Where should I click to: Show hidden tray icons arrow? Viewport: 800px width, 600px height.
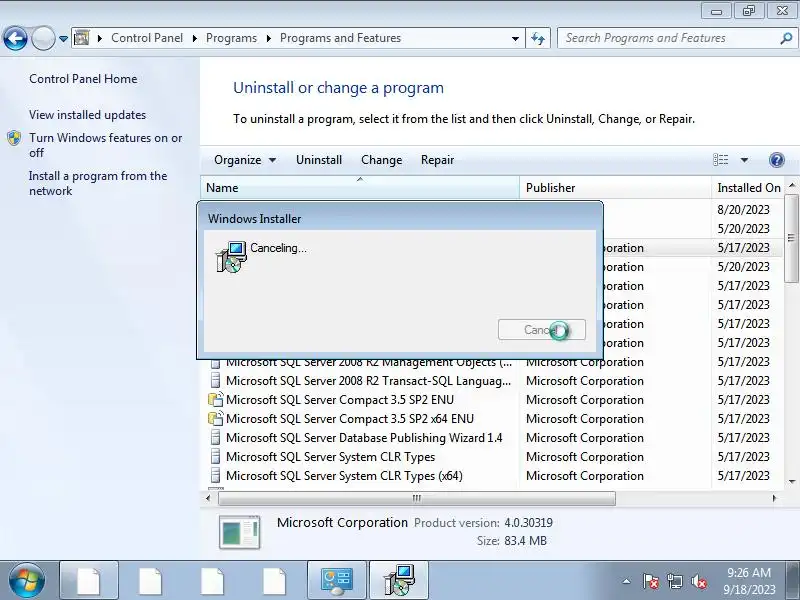coord(627,581)
